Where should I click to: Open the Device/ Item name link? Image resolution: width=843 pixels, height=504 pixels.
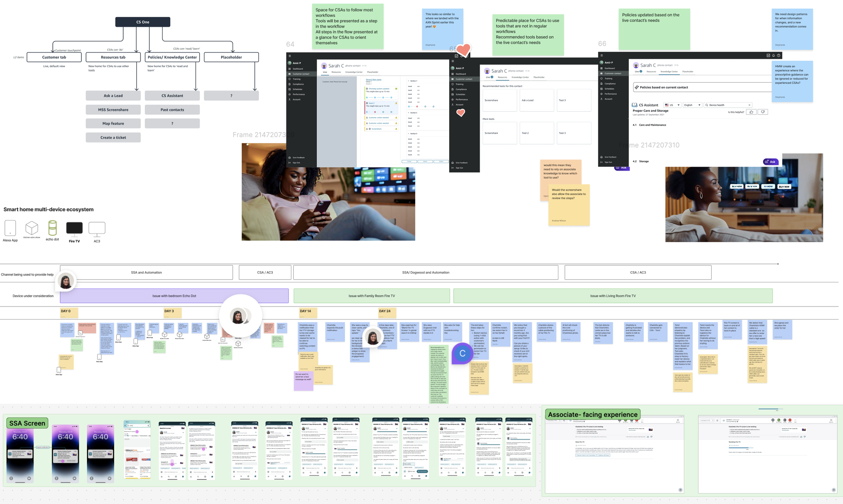[x=374, y=80]
